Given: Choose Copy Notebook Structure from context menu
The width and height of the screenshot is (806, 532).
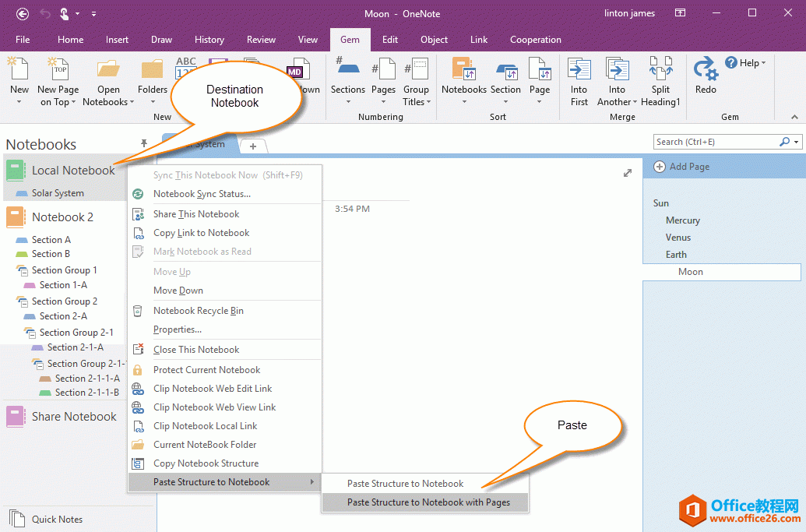Looking at the screenshot, I should tap(206, 463).
